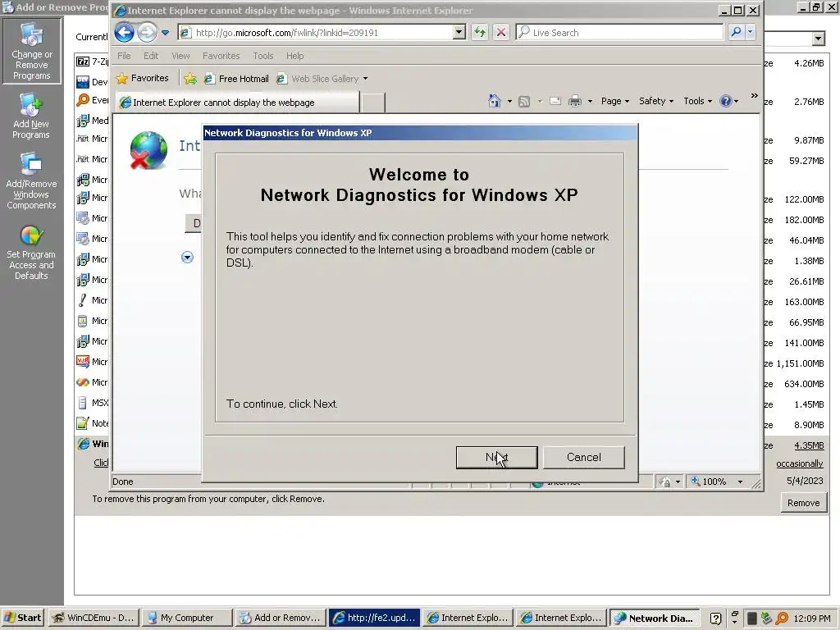Open the Page command bar menu

pyautogui.click(x=614, y=101)
